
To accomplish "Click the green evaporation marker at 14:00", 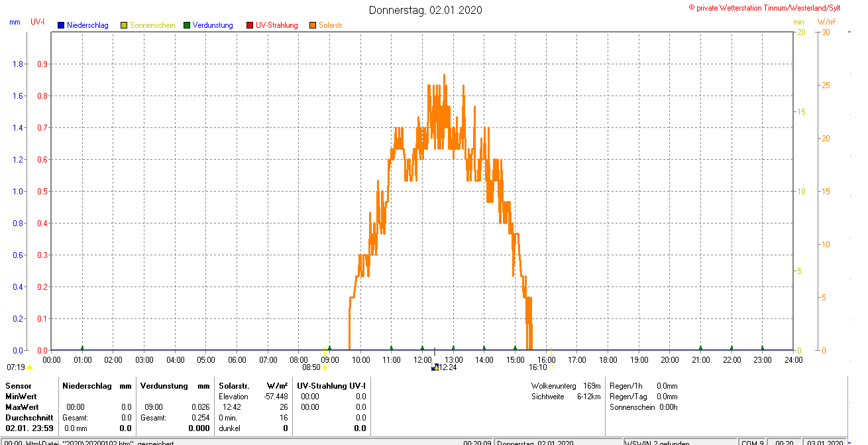I will (x=484, y=348).
